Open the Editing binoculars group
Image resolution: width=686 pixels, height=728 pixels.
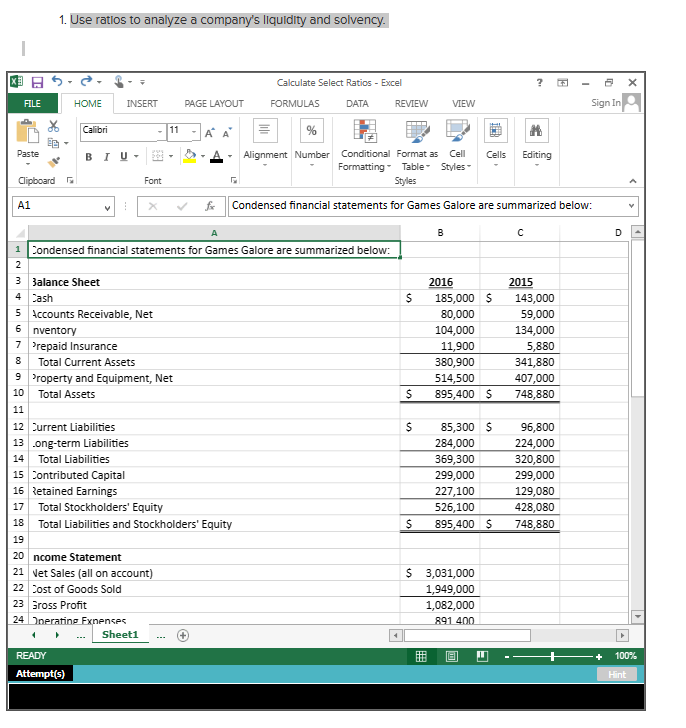(x=537, y=130)
